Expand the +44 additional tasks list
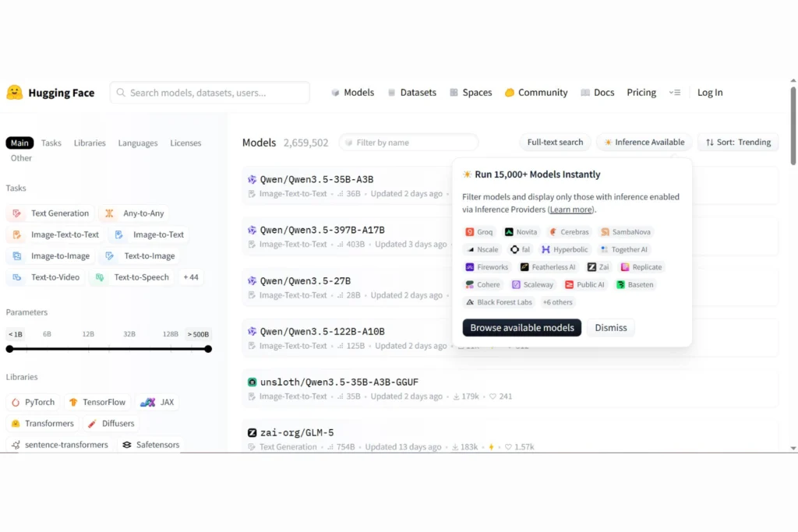 point(191,277)
